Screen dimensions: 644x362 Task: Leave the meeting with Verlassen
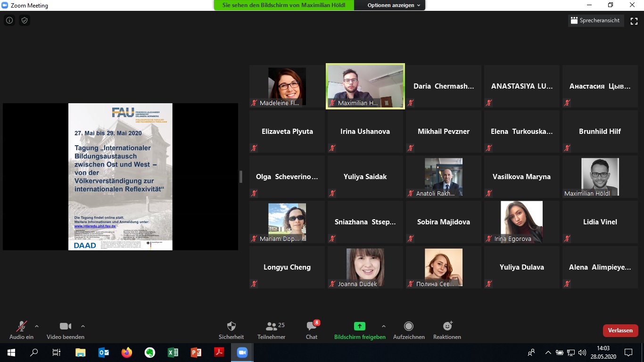pos(620,330)
